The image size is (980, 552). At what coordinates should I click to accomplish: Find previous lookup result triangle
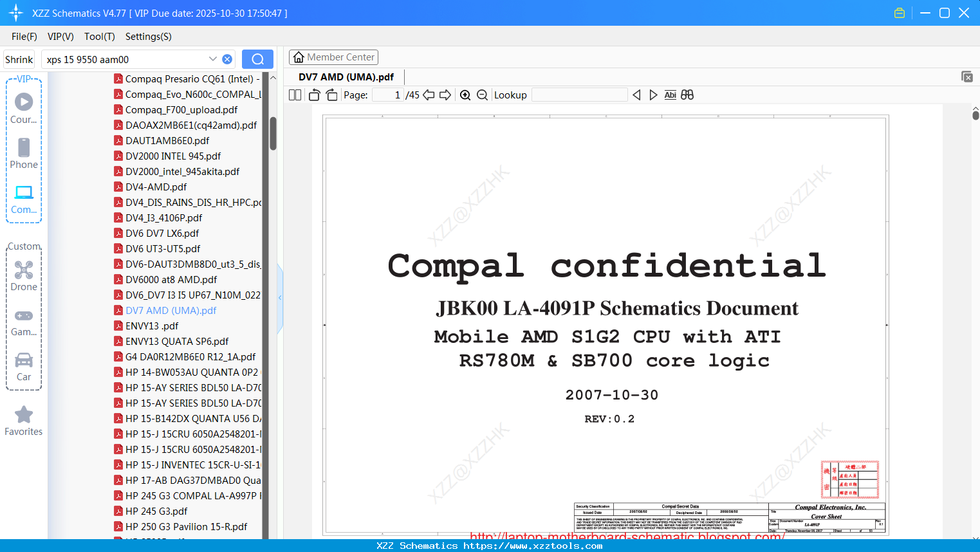[636, 95]
